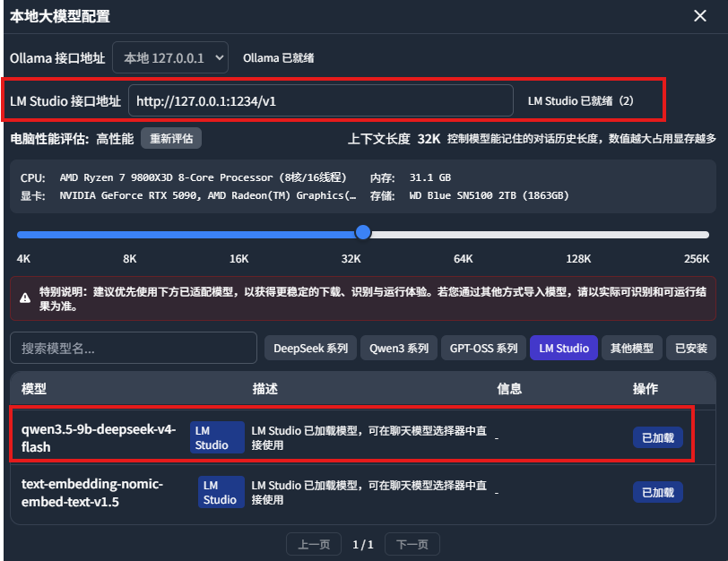Viewport: 728px width, 561px height.
Task: Click the 31.1 GB memory value
Action: (430, 177)
